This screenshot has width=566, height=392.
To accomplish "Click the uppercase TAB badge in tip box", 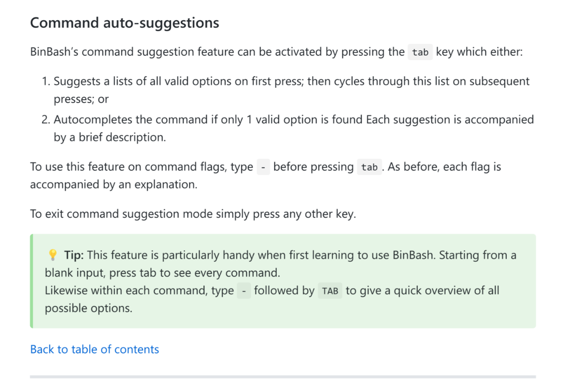I will [330, 291].
